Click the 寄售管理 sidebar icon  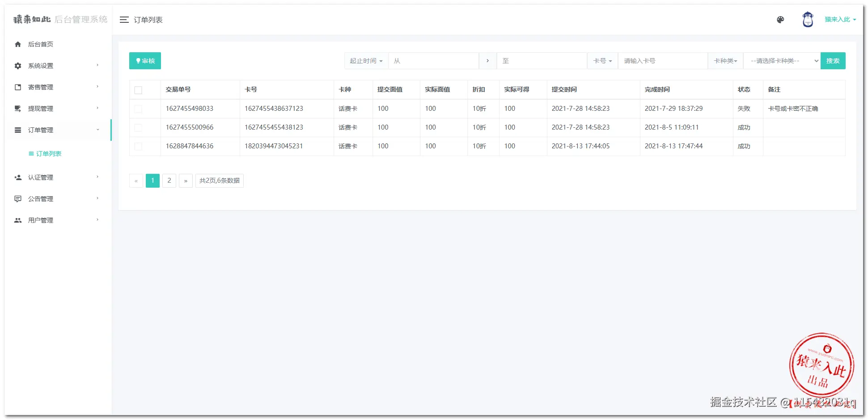[18, 87]
